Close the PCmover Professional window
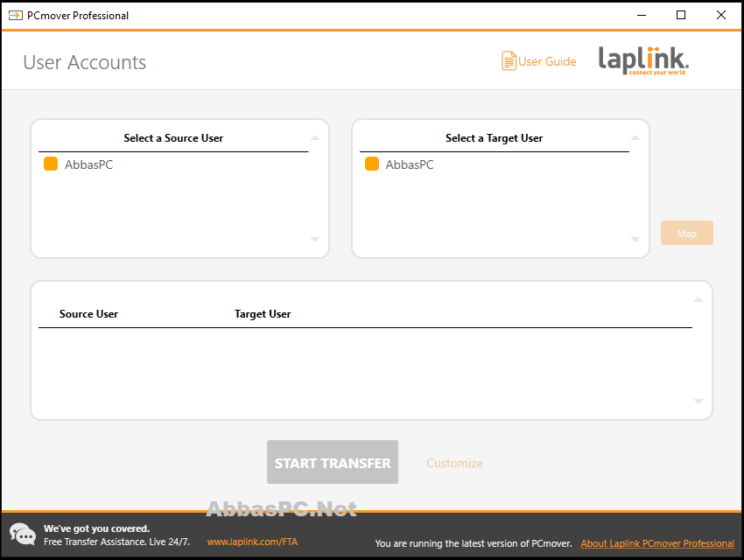This screenshot has height=560, width=744. tap(720, 15)
